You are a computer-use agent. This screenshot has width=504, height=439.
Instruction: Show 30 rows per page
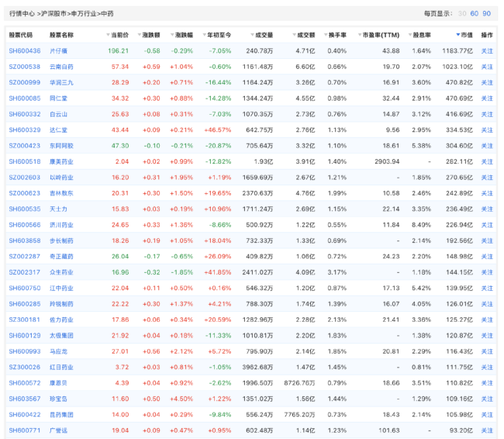tap(462, 13)
